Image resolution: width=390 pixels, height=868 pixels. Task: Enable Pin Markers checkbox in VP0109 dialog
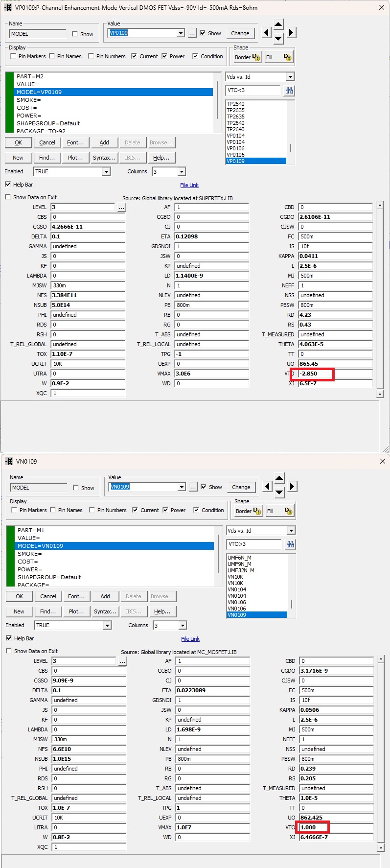pyautogui.click(x=13, y=56)
